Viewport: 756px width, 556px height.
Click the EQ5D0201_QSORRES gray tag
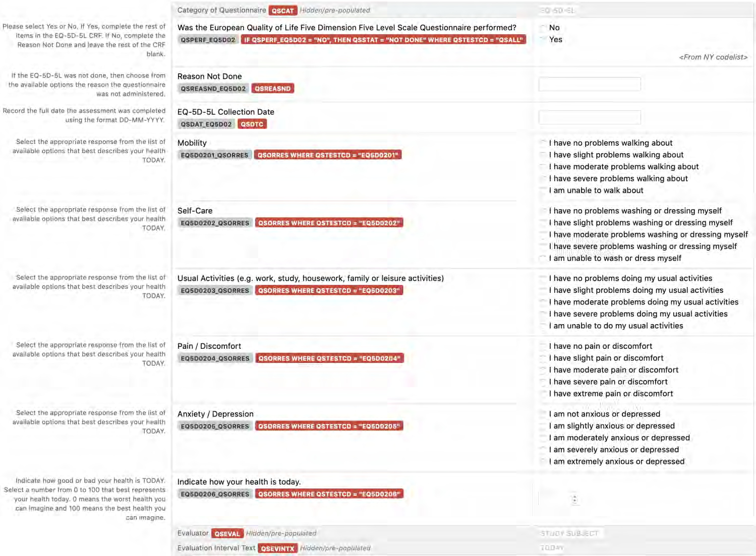(x=215, y=155)
